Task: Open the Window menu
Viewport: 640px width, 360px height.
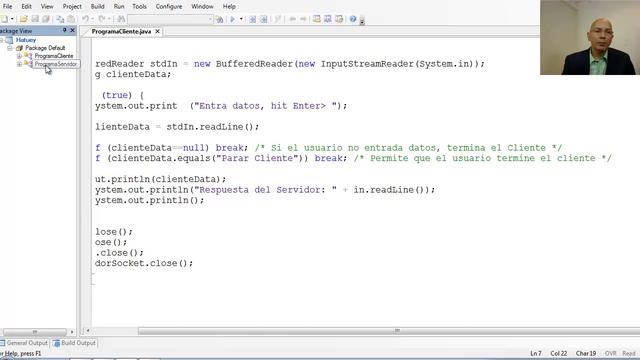Action: [x=202, y=7]
